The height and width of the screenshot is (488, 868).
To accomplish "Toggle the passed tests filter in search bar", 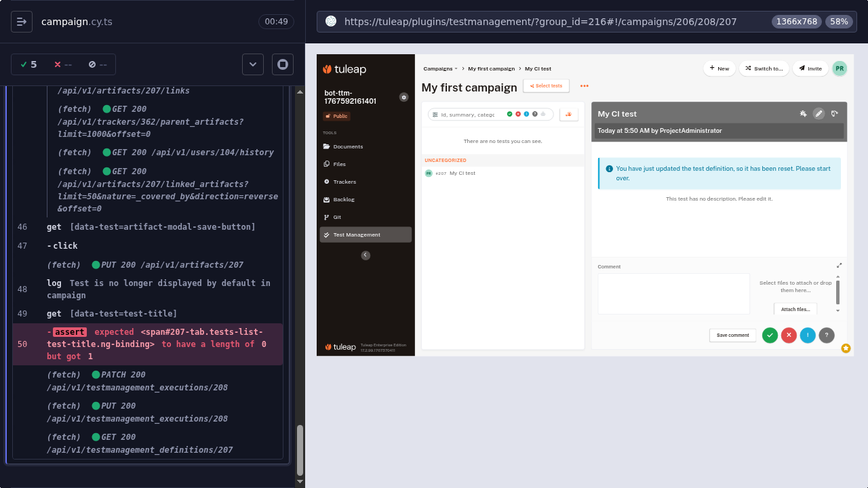I will coord(510,114).
